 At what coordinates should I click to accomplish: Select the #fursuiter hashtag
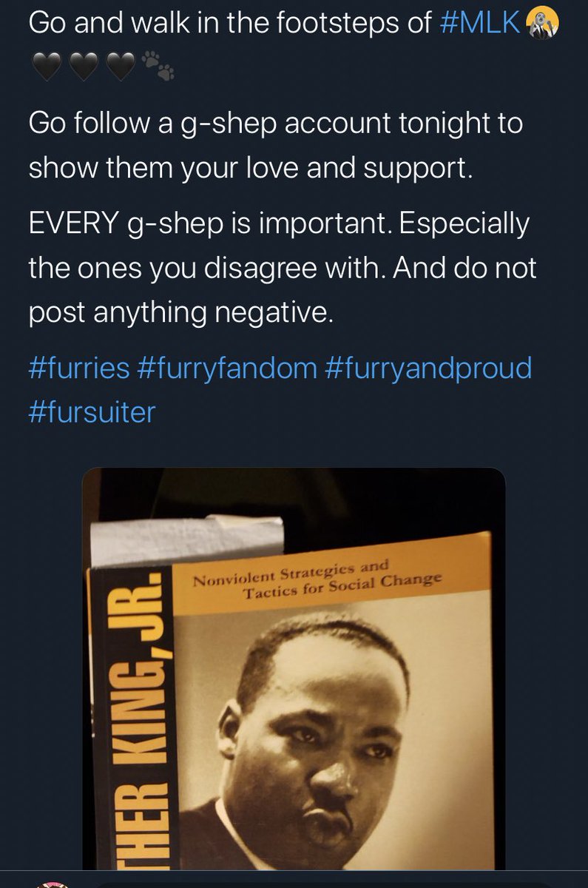(92, 412)
